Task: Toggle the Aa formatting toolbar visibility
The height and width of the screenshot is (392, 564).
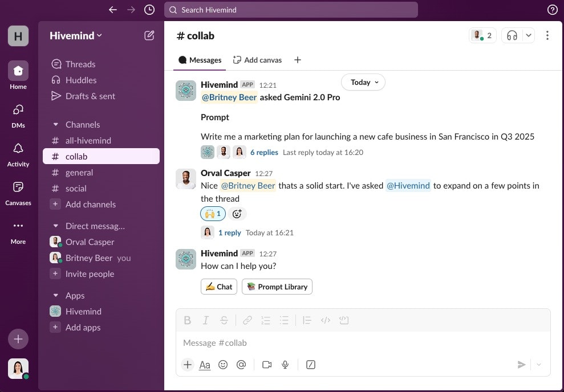Action: coord(205,365)
